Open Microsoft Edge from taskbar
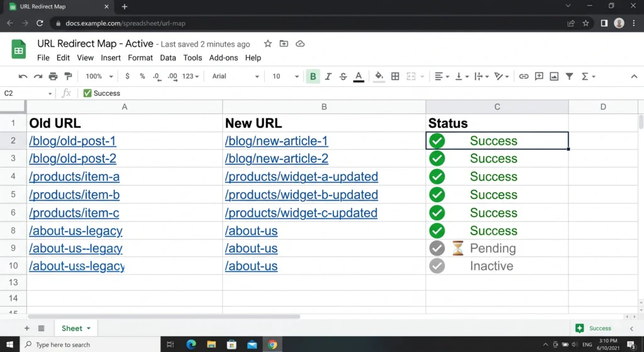This screenshot has height=352, width=644. point(191,344)
